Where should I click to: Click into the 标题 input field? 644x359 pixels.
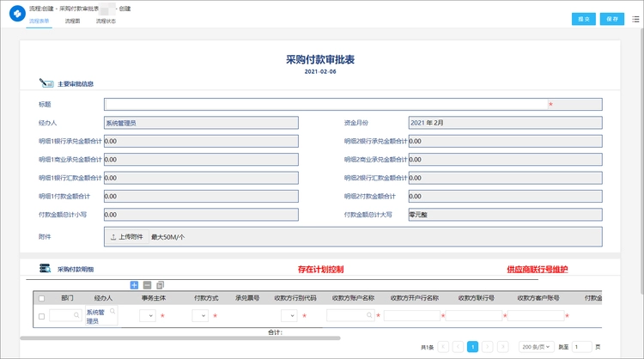pyautogui.click(x=325, y=104)
